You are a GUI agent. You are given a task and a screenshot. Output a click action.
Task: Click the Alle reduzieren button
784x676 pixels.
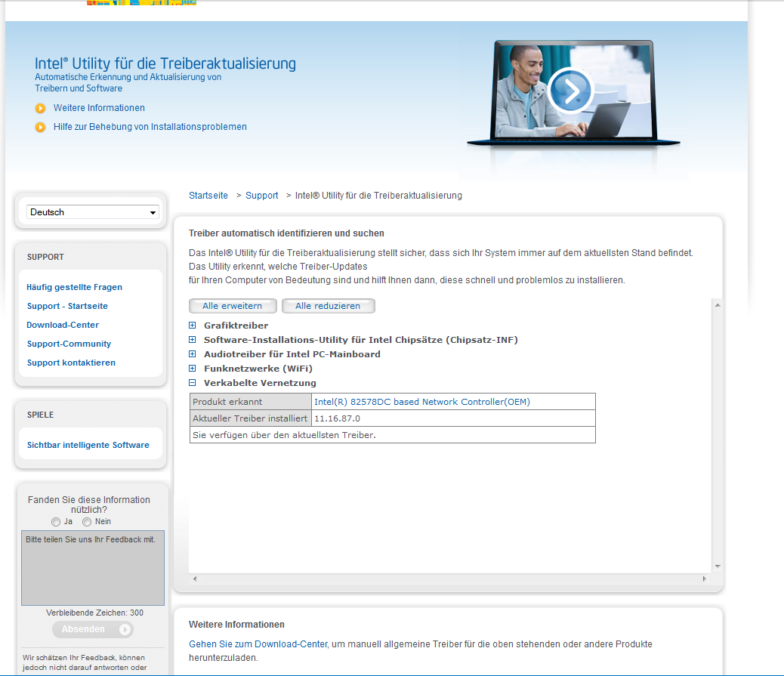pos(328,306)
